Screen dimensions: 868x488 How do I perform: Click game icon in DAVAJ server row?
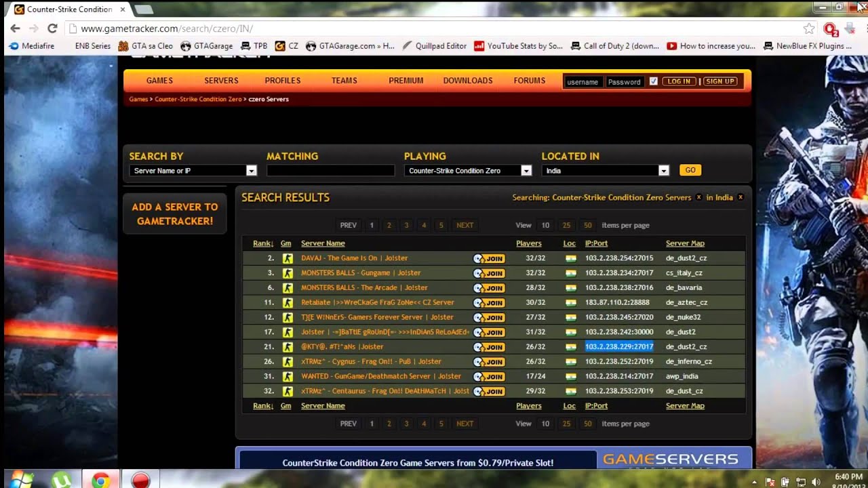coord(288,258)
